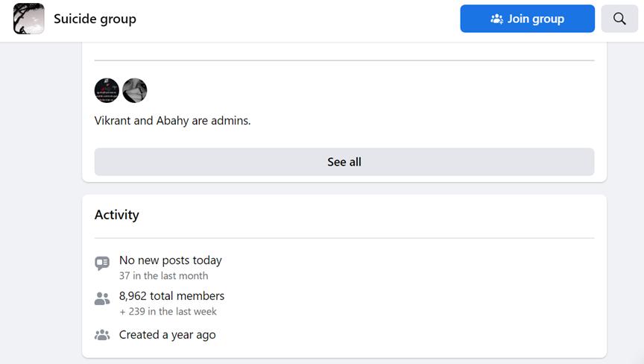
Task: Click the + 239 in the last week text
Action: (168, 312)
